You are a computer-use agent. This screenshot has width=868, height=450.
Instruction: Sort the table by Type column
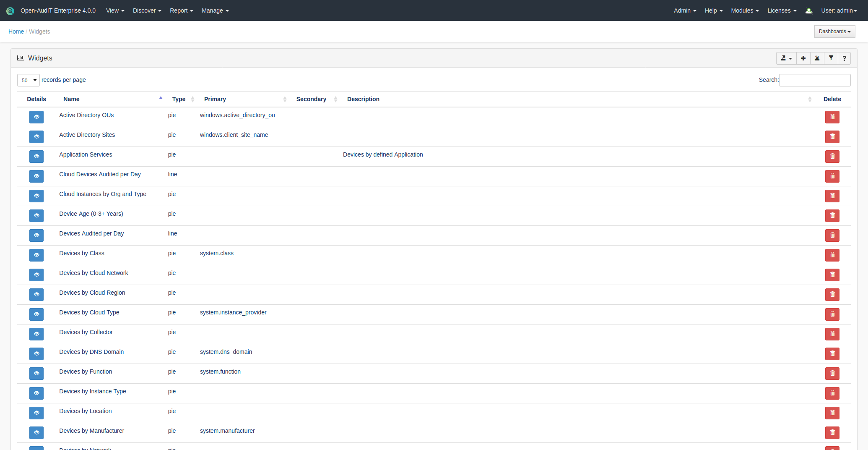pyautogui.click(x=179, y=99)
